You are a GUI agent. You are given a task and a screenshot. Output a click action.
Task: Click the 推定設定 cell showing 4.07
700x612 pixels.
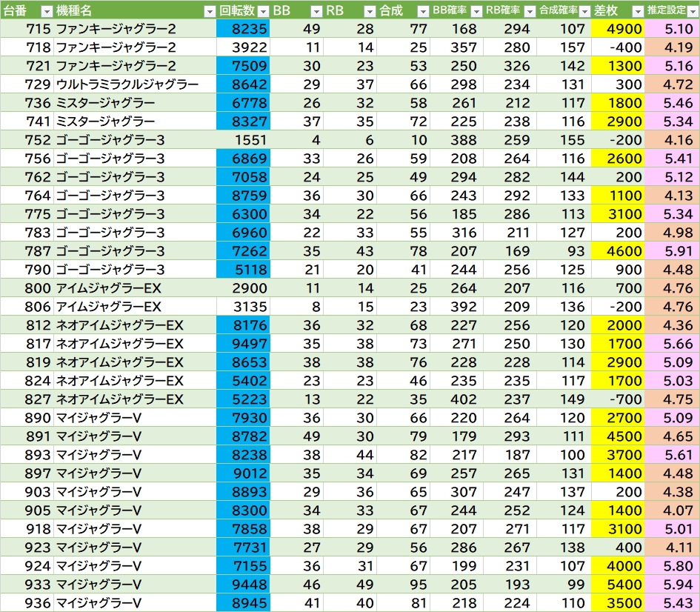(673, 510)
